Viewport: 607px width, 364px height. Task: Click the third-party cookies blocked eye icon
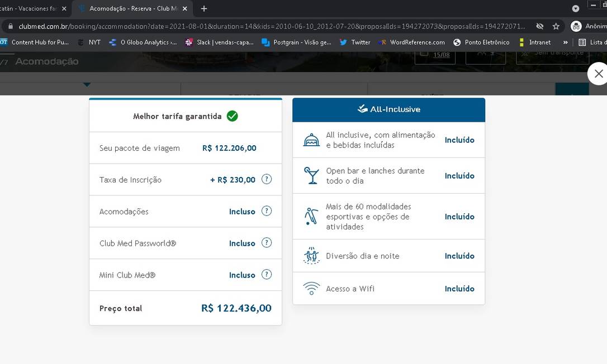539,26
